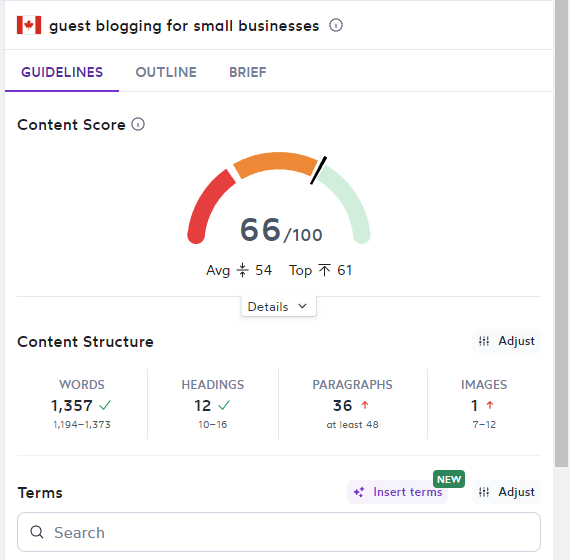Image resolution: width=570 pixels, height=560 pixels.
Task: Open Content Score info icon
Action: [138, 124]
